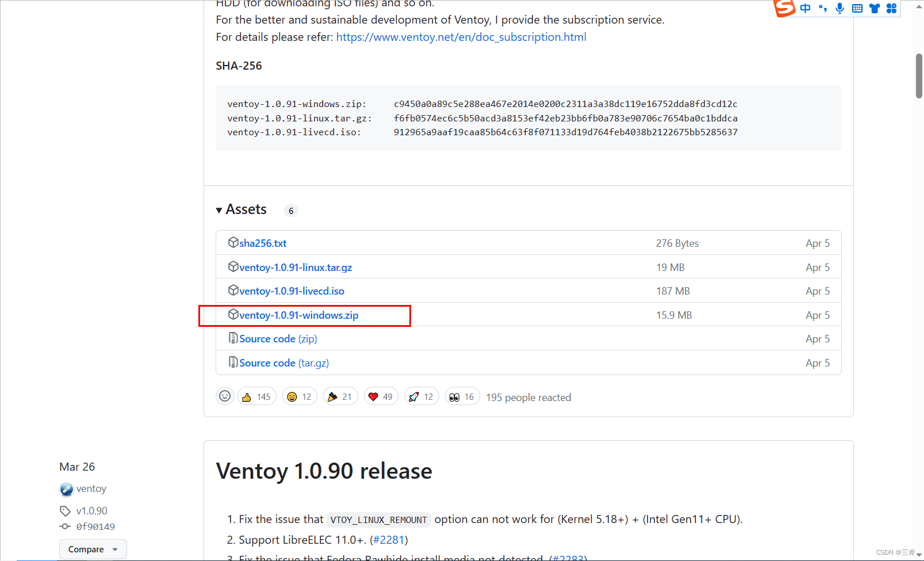Open the doc_subscription.html link
The image size is (924, 561).
pos(461,37)
